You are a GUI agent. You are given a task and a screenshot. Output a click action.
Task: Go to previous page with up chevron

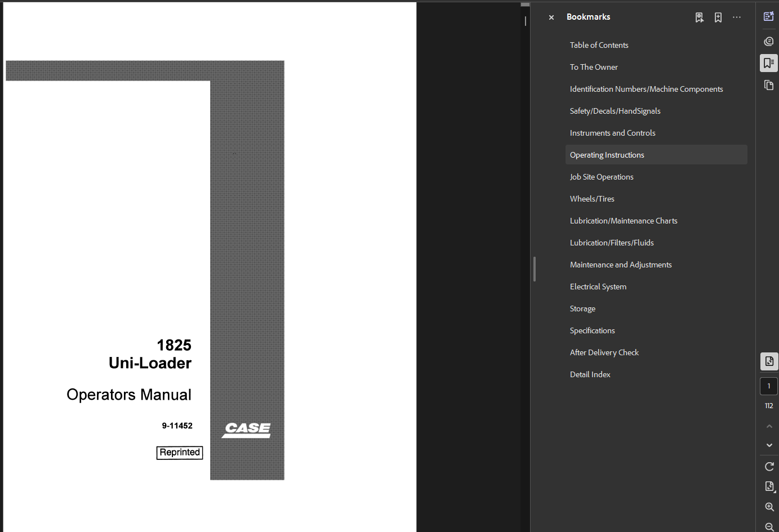click(x=769, y=426)
